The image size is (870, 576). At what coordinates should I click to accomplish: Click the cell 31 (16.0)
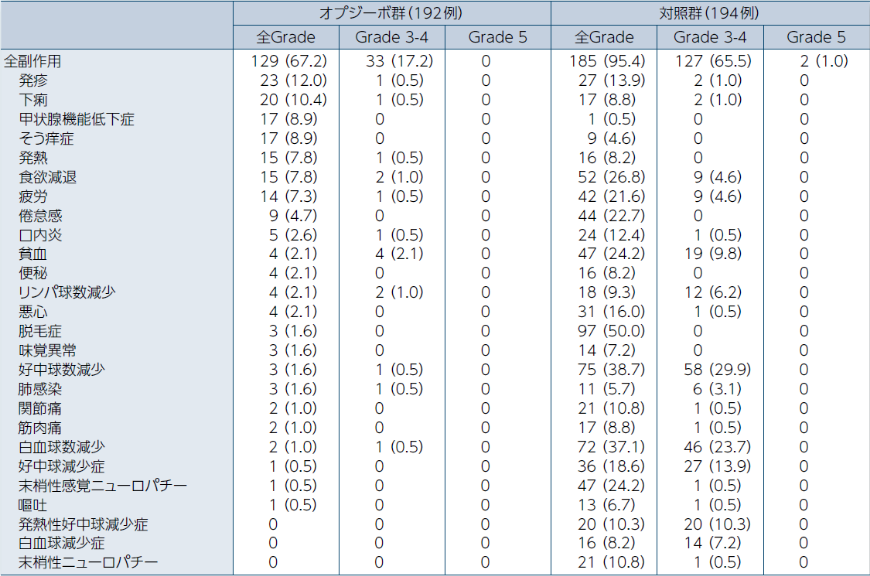click(612, 311)
